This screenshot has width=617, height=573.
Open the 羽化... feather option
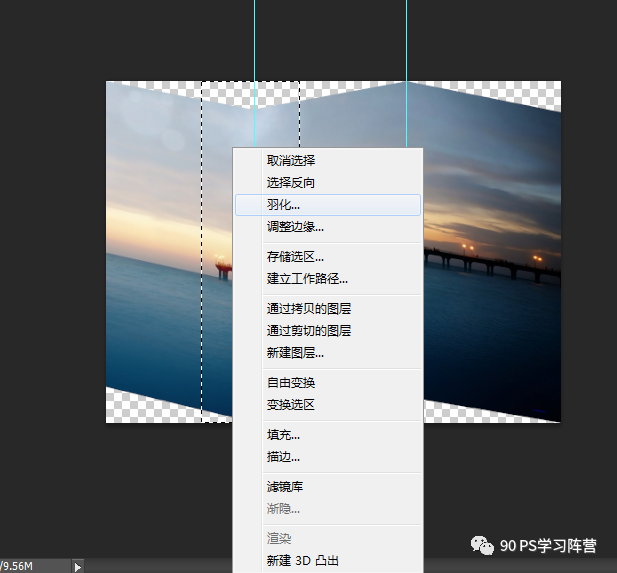coord(328,205)
